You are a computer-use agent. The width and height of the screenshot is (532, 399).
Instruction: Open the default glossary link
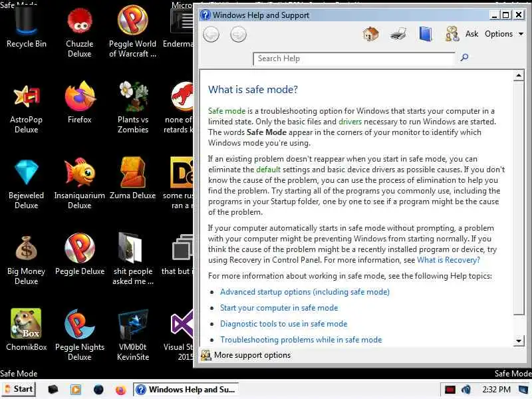pyautogui.click(x=268, y=170)
